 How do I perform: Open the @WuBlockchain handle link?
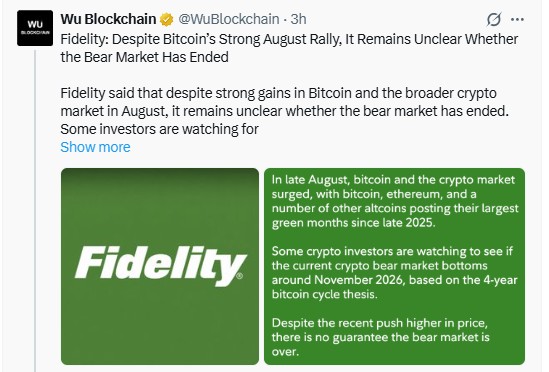click(x=229, y=19)
